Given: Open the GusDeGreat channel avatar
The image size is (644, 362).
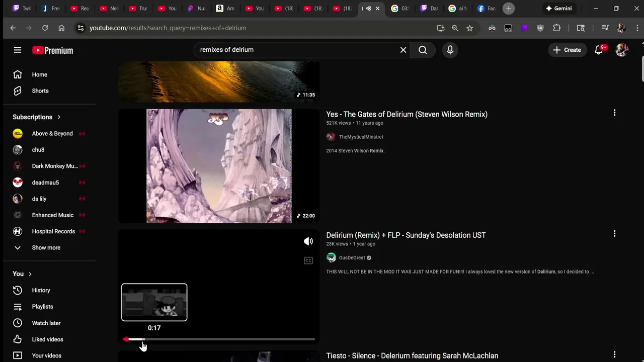Looking at the screenshot, I should [331, 257].
